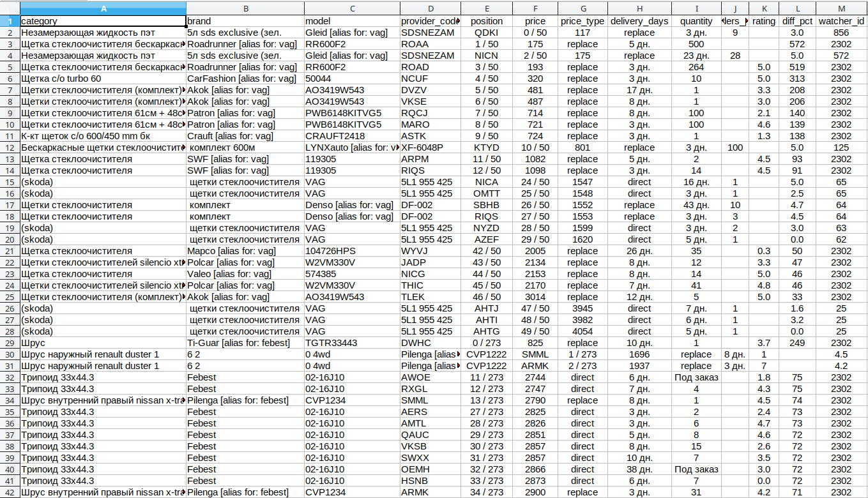Click the 'diff_pct' header cell
Screen dimensions: 868x498
(x=797, y=21)
